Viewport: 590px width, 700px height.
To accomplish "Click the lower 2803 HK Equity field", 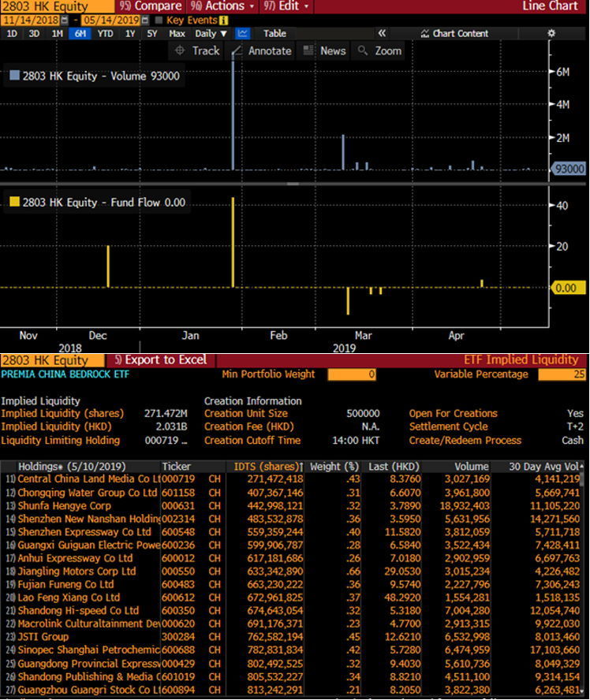I will [52, 359].
